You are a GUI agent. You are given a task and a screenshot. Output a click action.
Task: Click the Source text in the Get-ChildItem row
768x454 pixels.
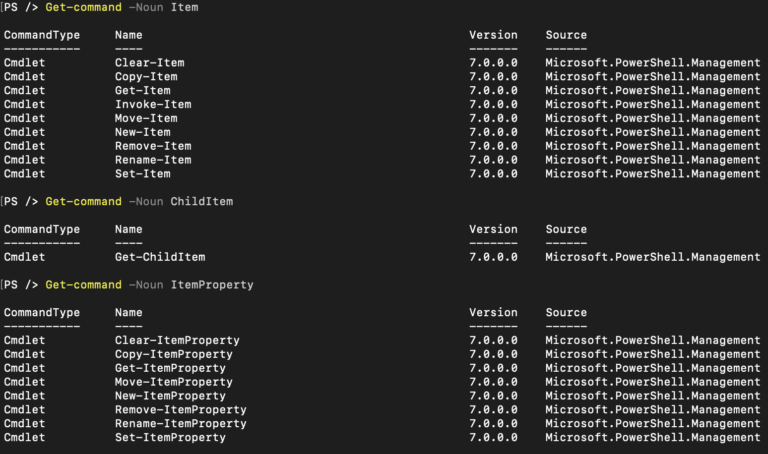point(653,257)
